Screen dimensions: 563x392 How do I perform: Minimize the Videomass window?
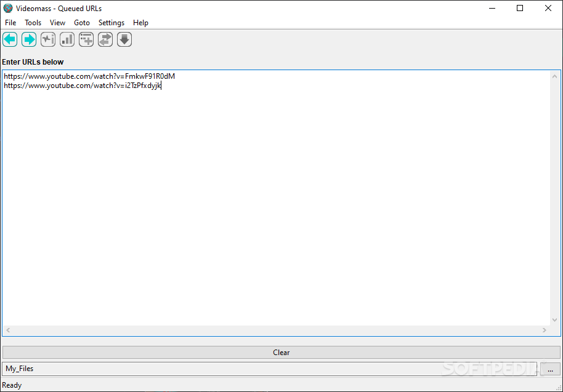(x=492, y=8)
